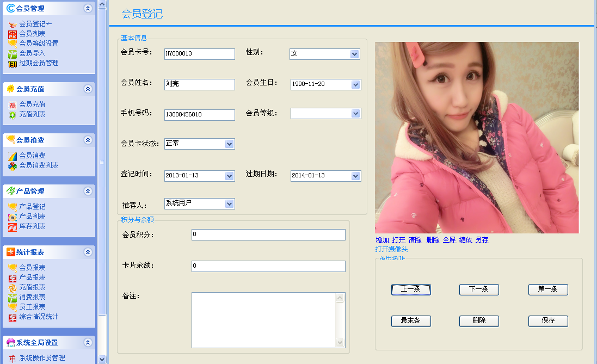Click the 打开摄像头 link

[391, 249]
